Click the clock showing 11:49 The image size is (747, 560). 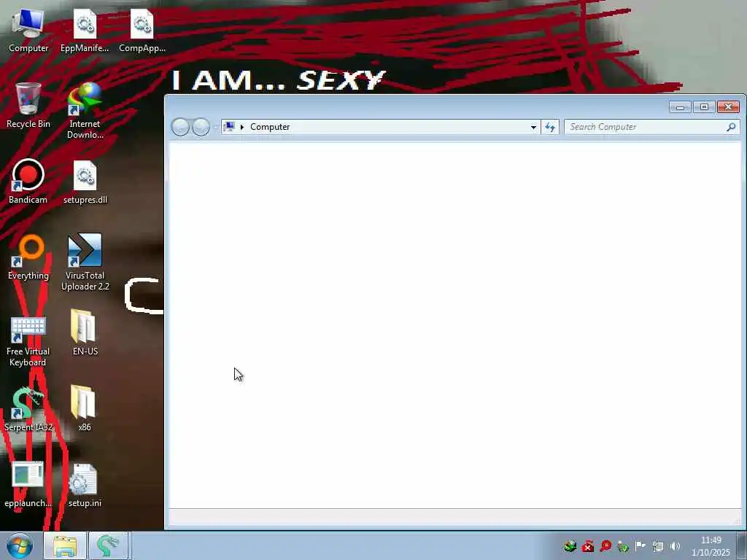tap(711, 545)
